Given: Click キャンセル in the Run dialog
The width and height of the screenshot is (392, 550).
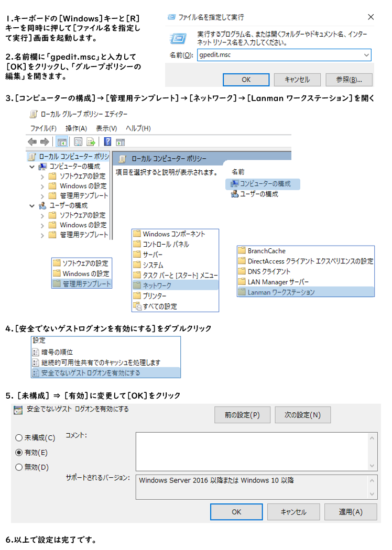Looking at the screenshot, I should (x=297, y=80).
